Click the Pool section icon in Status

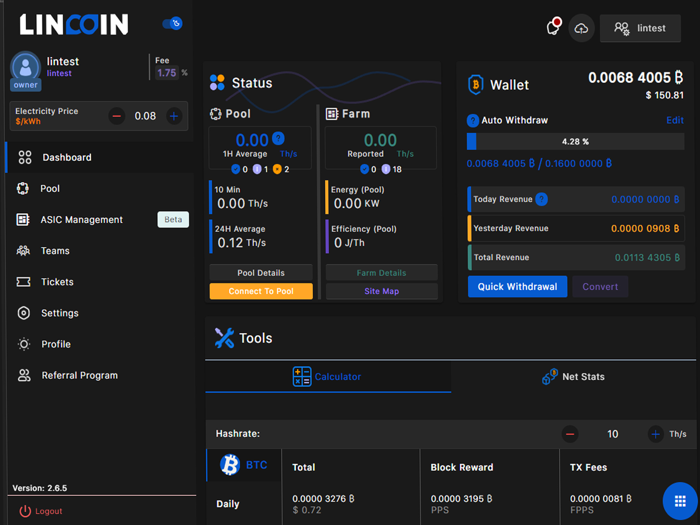216,114
